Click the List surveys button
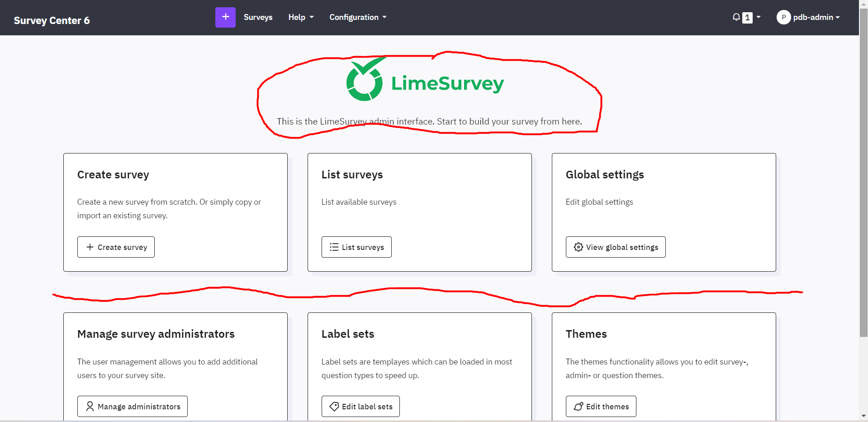The image size is (868, 422). coord(356,247)
